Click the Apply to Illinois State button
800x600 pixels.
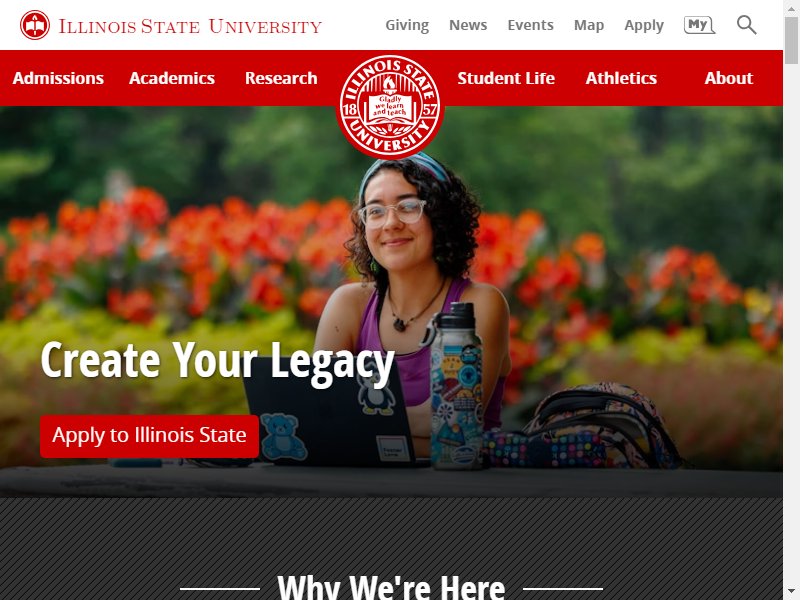pos(149,436)
